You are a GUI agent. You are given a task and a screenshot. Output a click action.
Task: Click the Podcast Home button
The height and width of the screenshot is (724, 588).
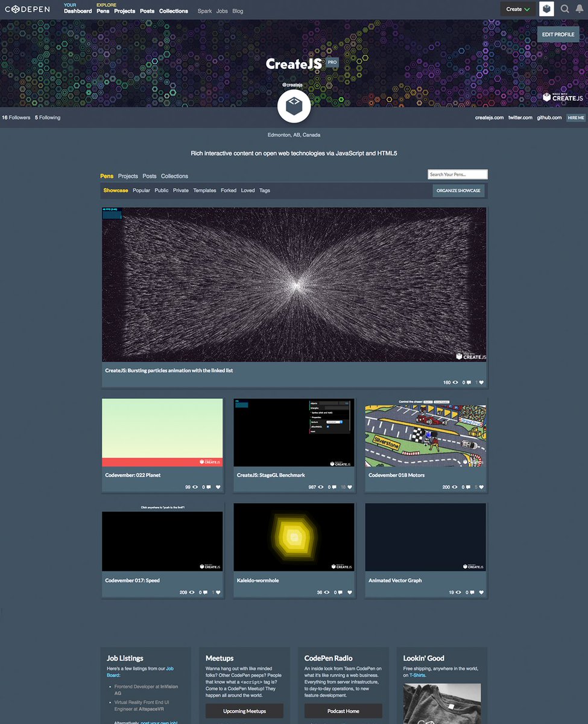pos(343,711)
